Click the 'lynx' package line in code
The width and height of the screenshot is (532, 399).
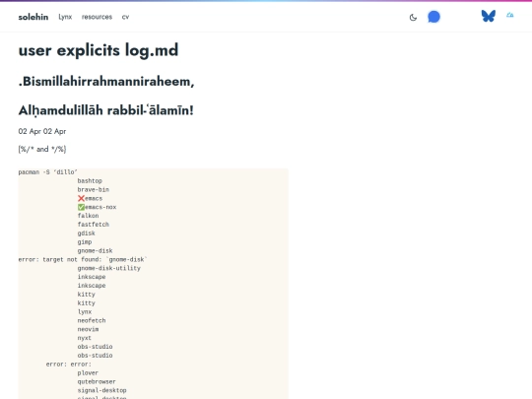pos(85,311)
